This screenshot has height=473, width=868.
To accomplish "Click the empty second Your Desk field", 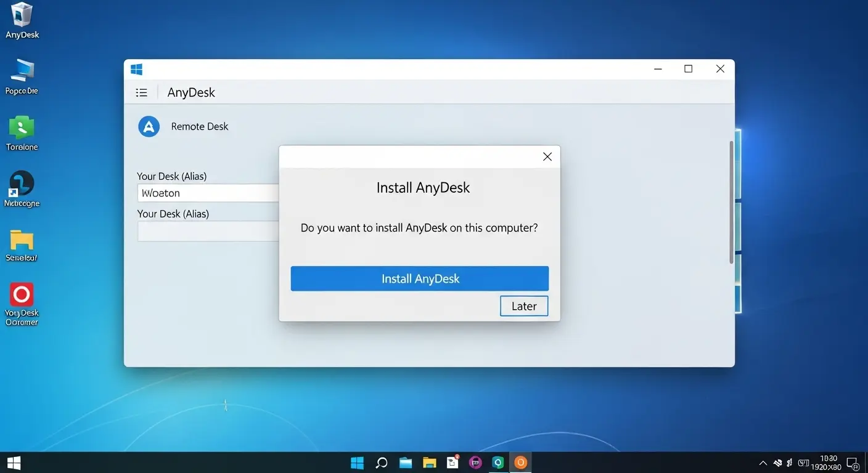I will click(x=208, y=231).
